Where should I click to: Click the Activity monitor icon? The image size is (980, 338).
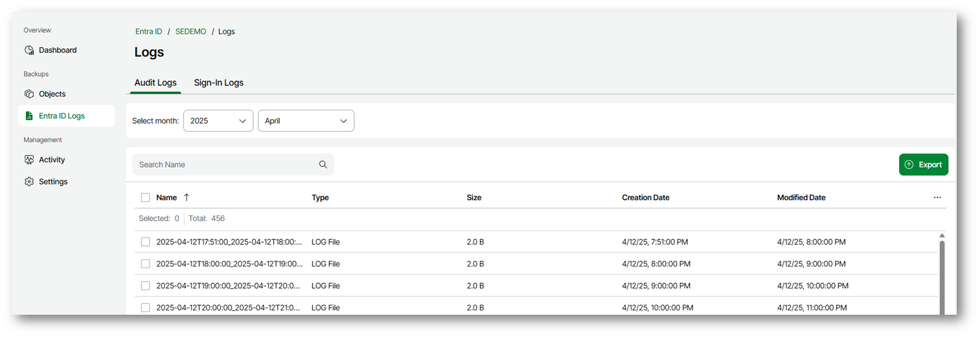(29, 160)
